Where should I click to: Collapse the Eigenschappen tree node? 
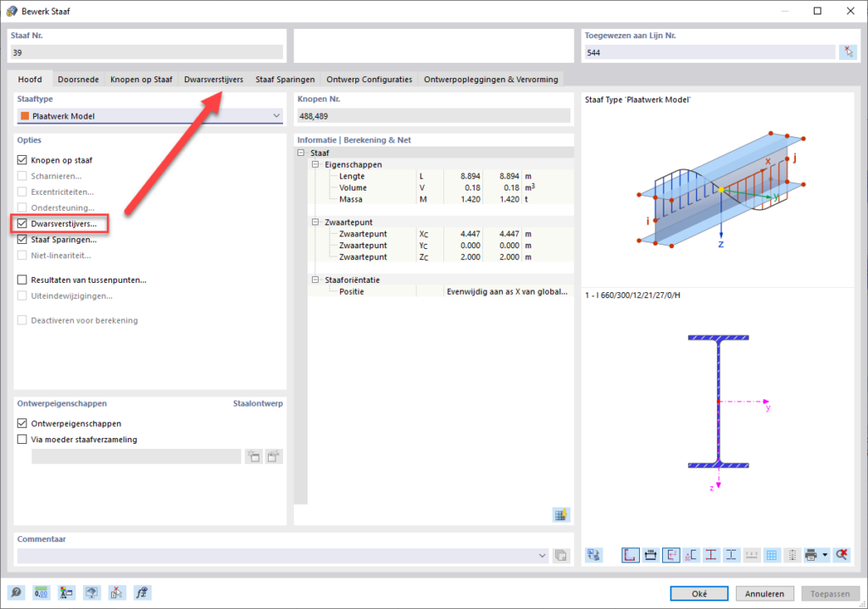[x=315, y=164]
